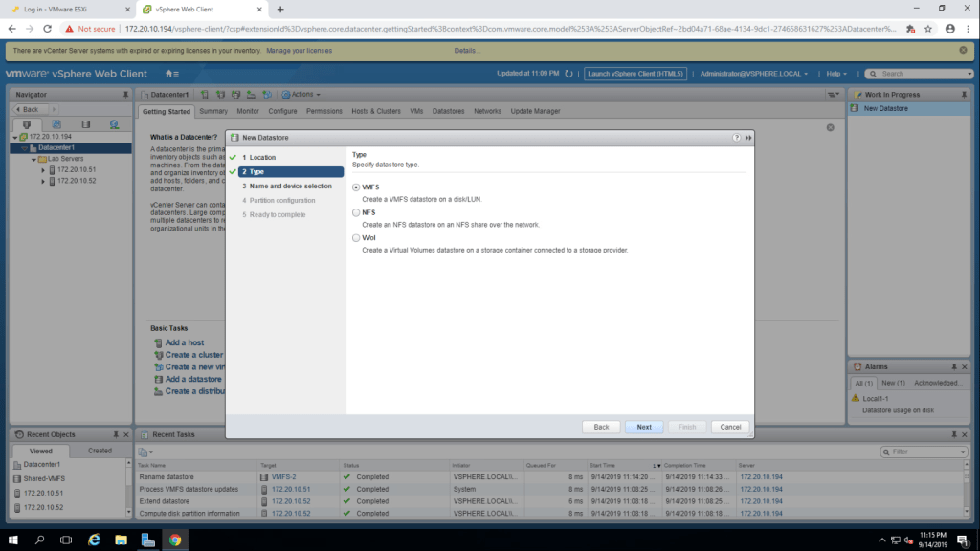
Task: Switch to the Created tab in Recent Objects
Action: (x=100, y=451)
